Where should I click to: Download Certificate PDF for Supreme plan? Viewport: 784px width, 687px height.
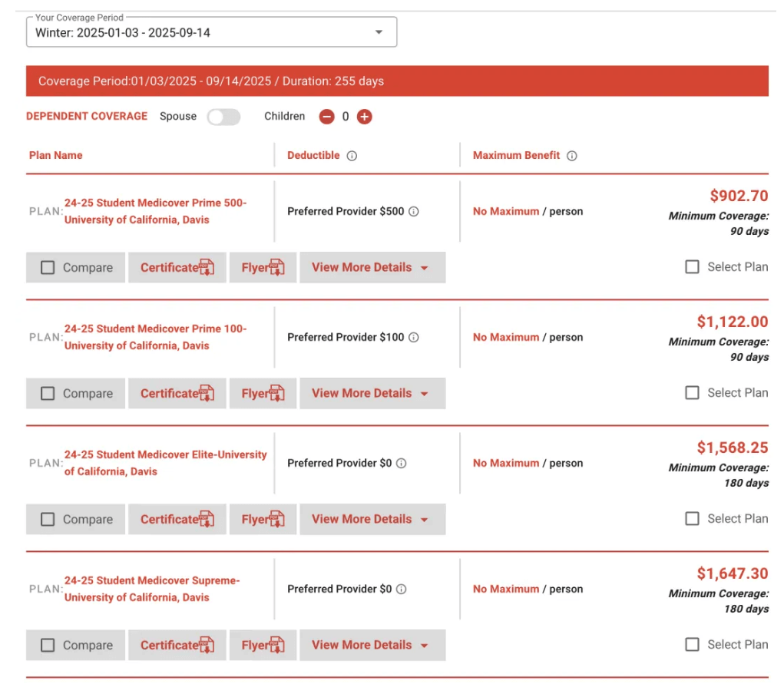[177, 646]
